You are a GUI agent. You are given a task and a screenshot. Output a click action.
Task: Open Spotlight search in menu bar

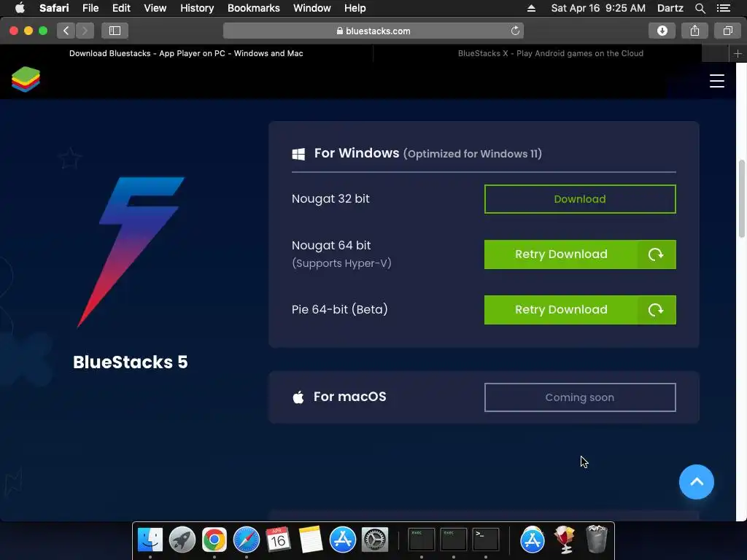(700, 8)
